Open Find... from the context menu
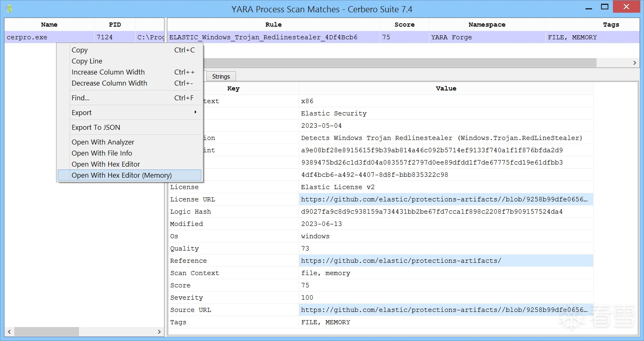644x341 pixels. (x=129, y=98)
